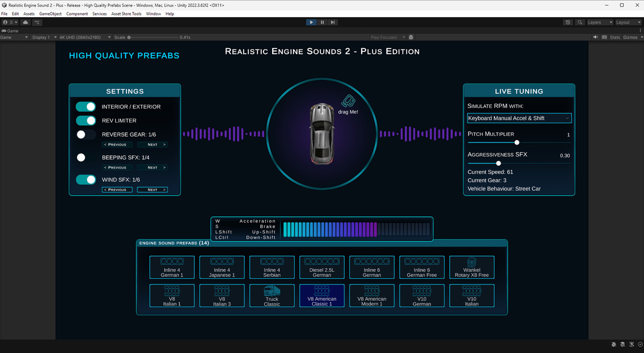
Task: Select the V10 Italian prefab
Action: (472, 296)
